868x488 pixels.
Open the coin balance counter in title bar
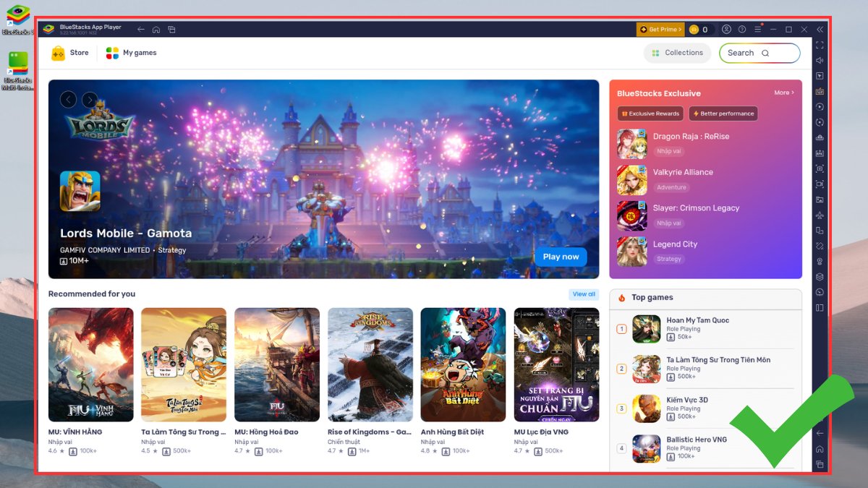699,30
